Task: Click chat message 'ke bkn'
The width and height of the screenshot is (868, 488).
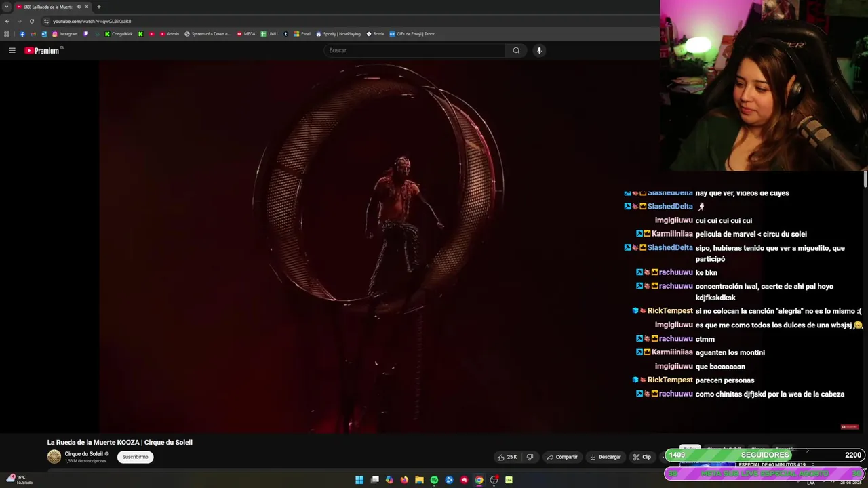Action: [x=706, y=272]
